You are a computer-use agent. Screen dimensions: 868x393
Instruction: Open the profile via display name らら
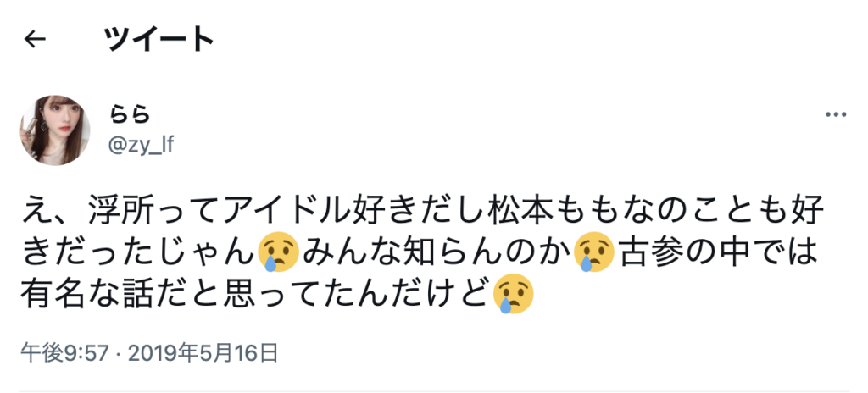click(x=131, y=114)
